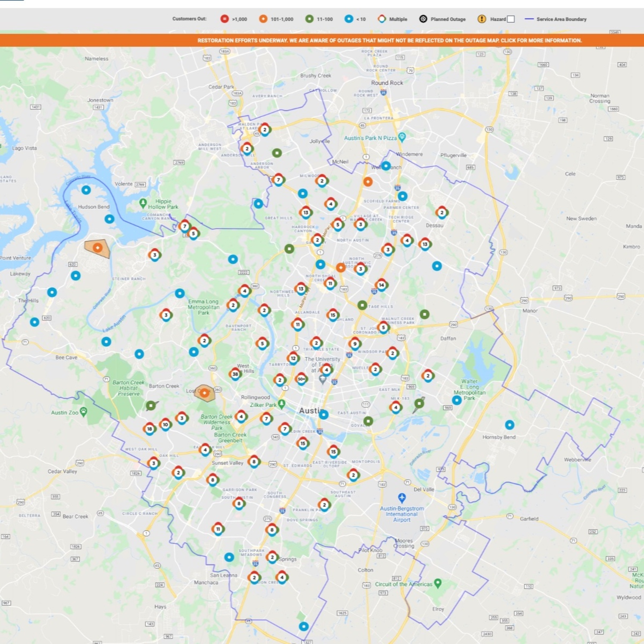Image resolution: width=644 pixels, height=644 pixels.
Task: Click the cluster marker labeled 3 above Steiner Ranch
Action: (x=155, y=255)
